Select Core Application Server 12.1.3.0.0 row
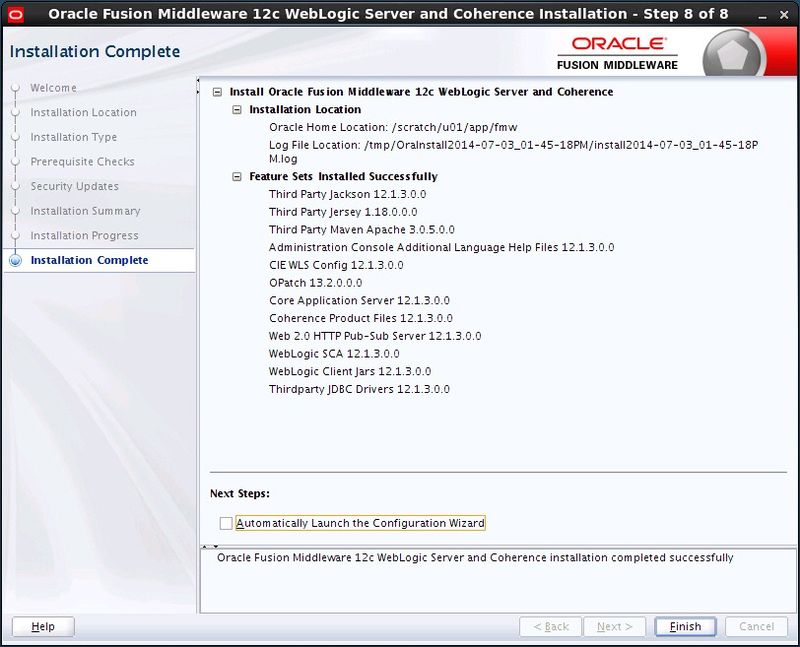 click(x=359, y=301)
